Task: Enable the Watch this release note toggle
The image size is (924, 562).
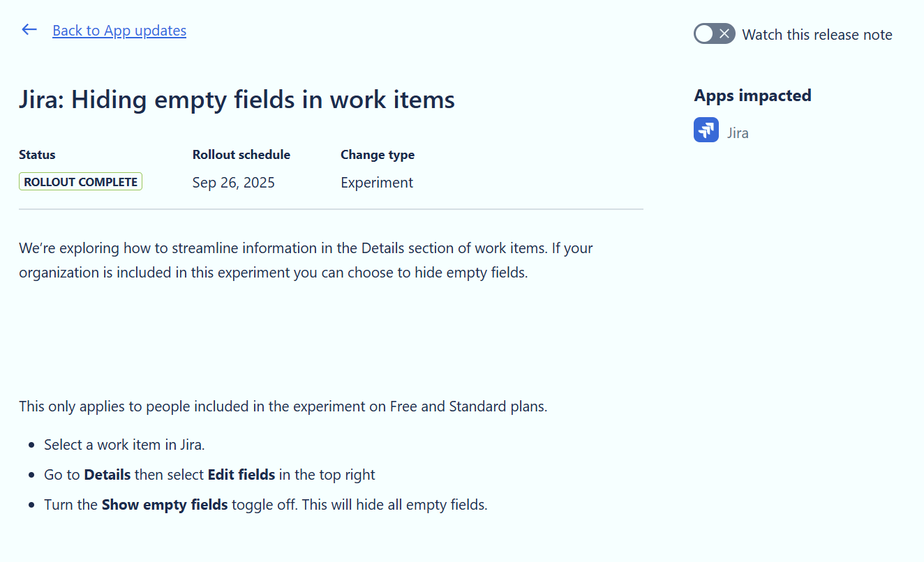Action: pos(714,33)
